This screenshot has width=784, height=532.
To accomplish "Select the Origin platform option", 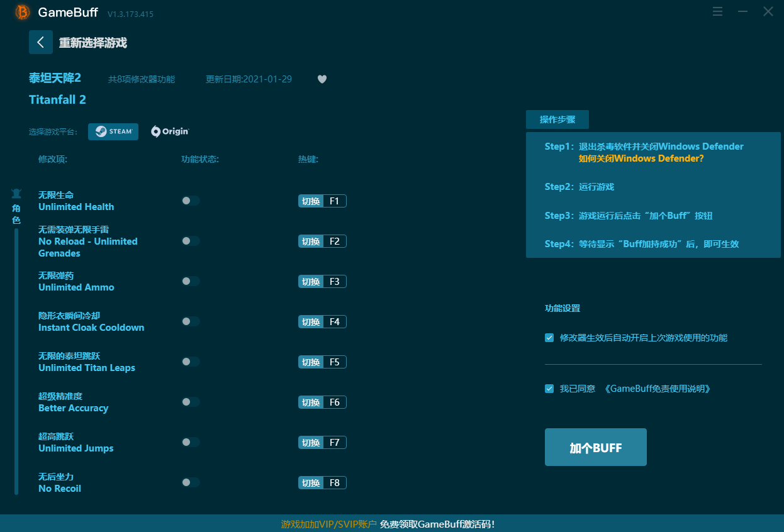I will (x=170, y=131).
